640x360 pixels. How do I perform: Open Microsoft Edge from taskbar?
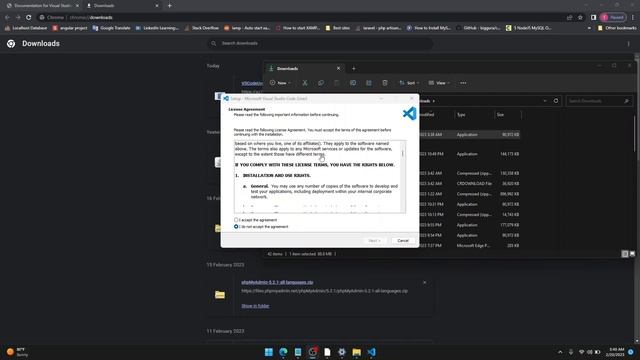click(283, 352)
